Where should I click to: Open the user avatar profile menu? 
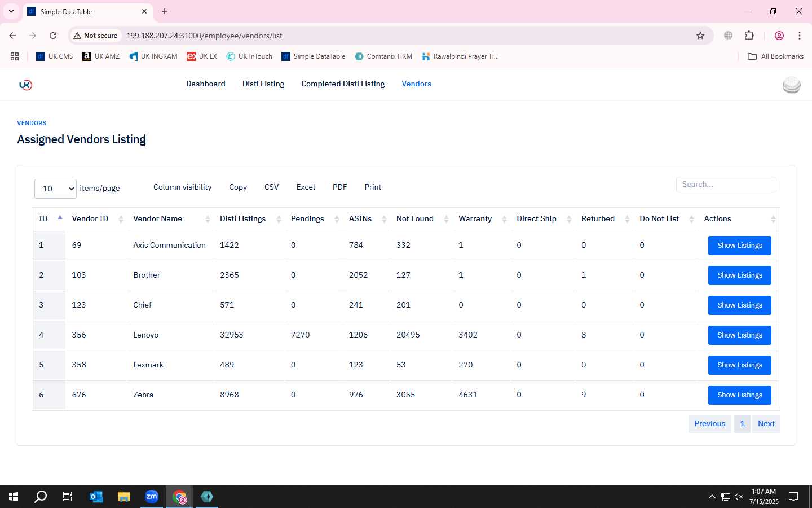click(x=792, y=85)
